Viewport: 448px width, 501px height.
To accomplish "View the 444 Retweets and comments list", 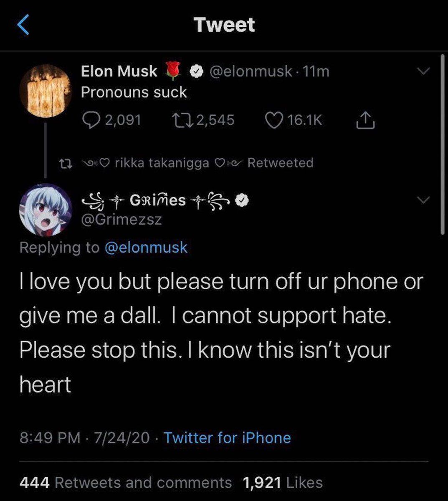I will click(125, 483).
